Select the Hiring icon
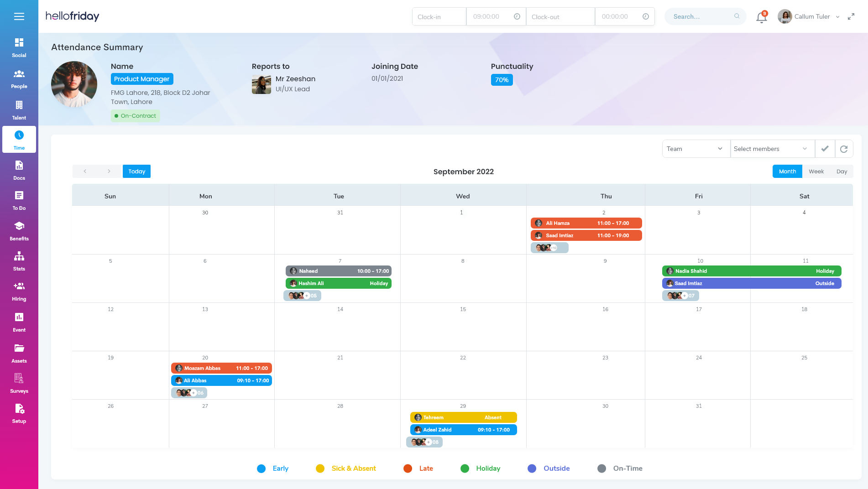This screenshot has height=489, width=868. (19, 291)
